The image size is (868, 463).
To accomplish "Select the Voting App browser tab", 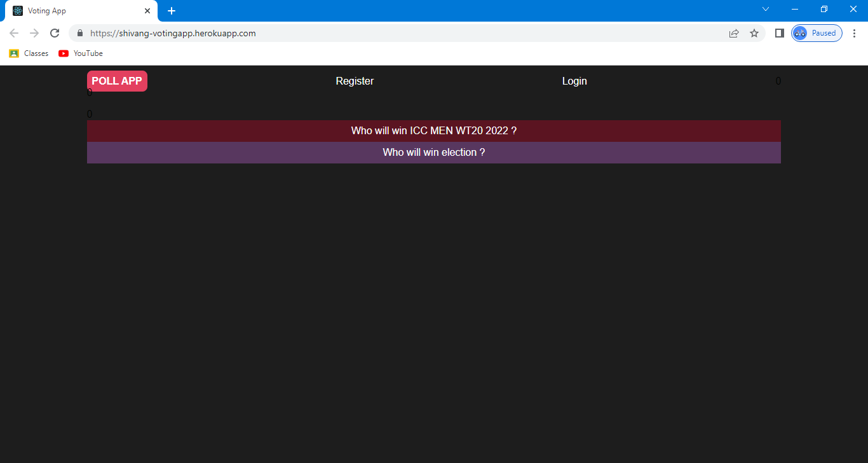I will click(76, 10).
